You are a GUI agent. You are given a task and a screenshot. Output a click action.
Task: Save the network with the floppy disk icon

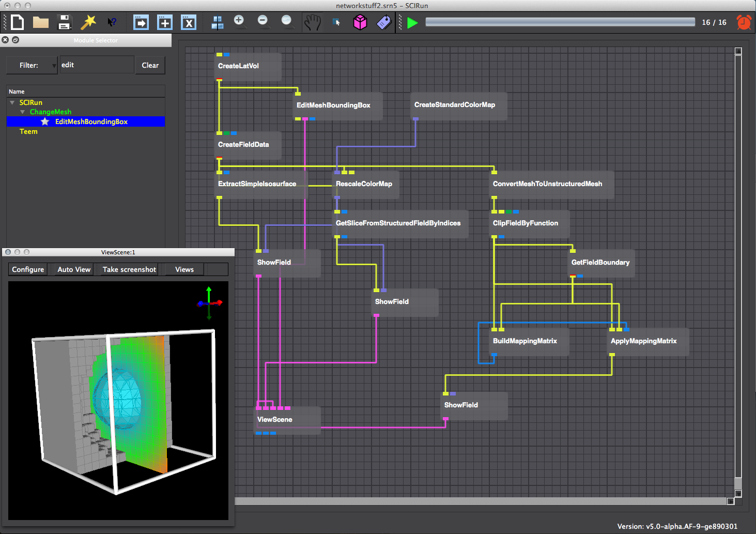[x=64, y=22]
